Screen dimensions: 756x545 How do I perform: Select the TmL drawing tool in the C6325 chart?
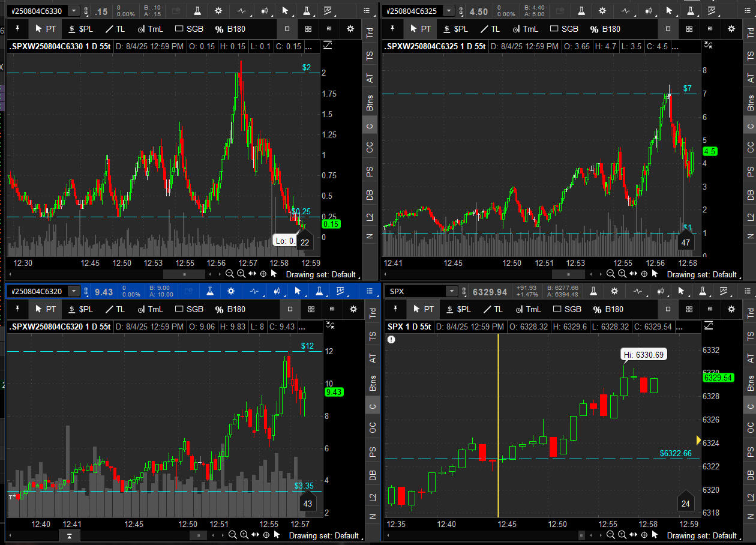click(524, 29)
